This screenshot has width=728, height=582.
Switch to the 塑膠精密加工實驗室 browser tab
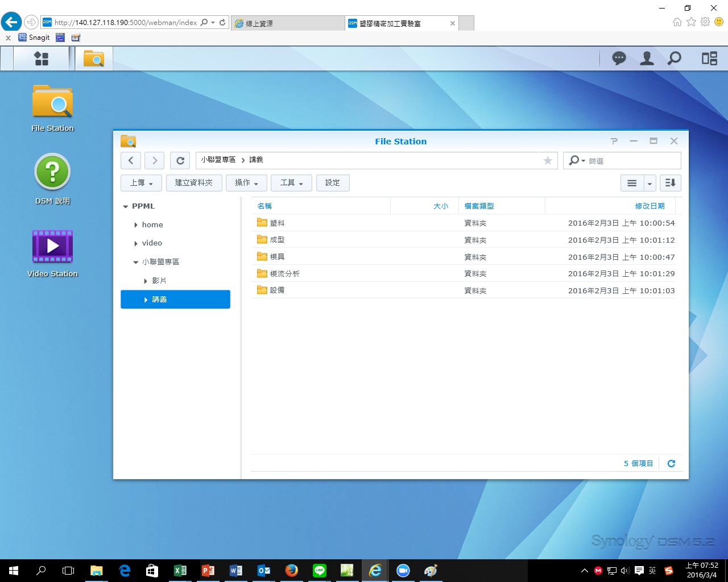point(402,23)
